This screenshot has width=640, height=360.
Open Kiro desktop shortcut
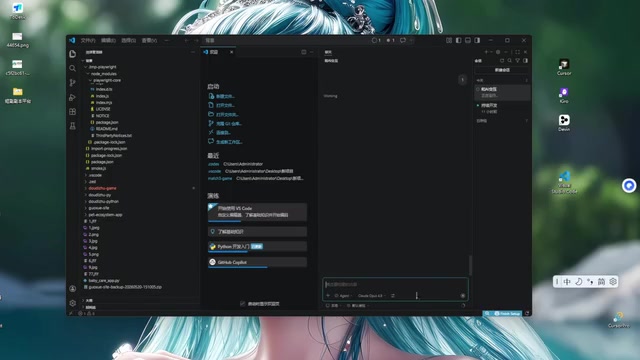[564, 96]
